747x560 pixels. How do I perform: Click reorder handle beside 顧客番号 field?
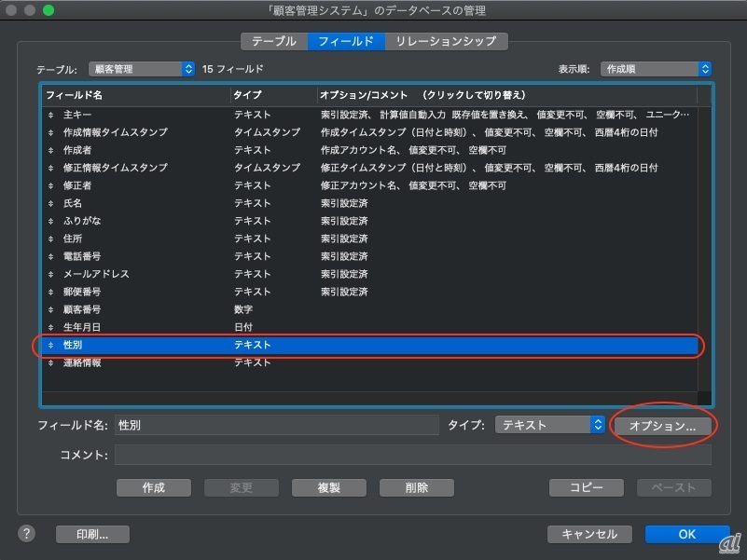pos(52,309)
